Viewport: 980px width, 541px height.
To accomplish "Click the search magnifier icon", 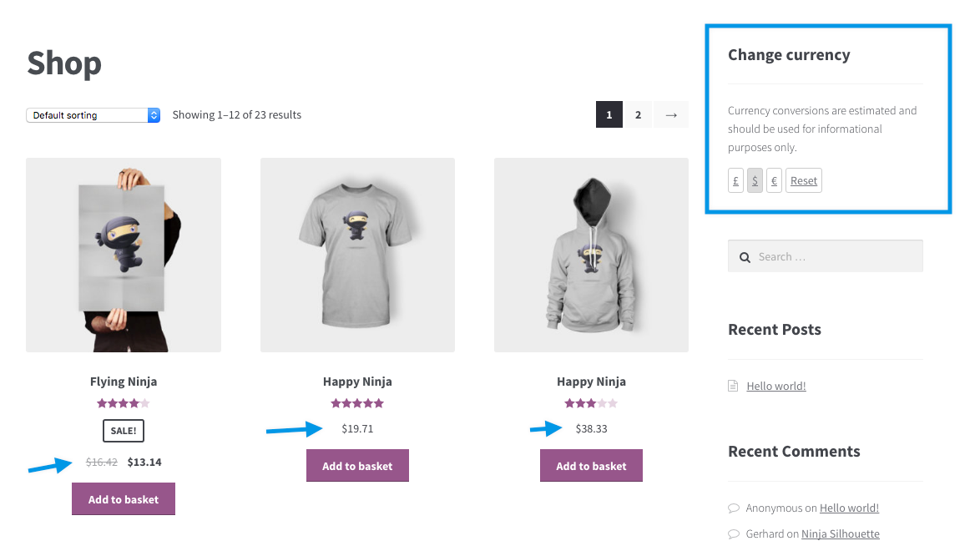I will (x=745, y=257).
